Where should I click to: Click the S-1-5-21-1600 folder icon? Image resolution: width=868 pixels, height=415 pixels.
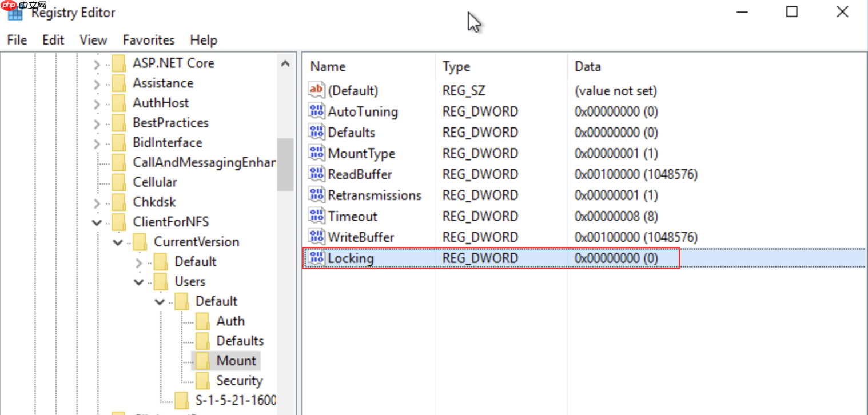tap(182, 400)
